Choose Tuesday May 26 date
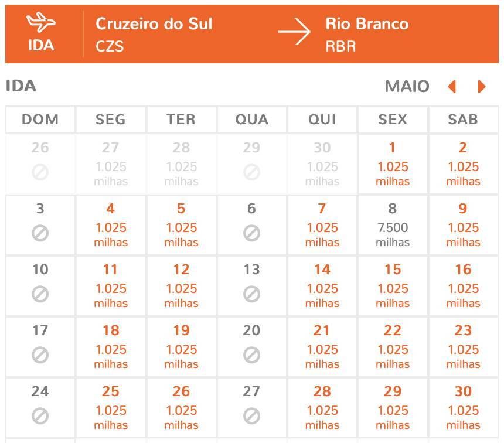Image resolution: width=504 pixels, height=443 pixels. click(x=181, y=408)
